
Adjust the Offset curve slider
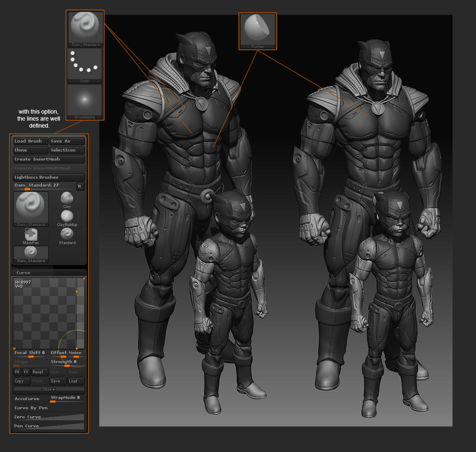[x=58, y=354]
